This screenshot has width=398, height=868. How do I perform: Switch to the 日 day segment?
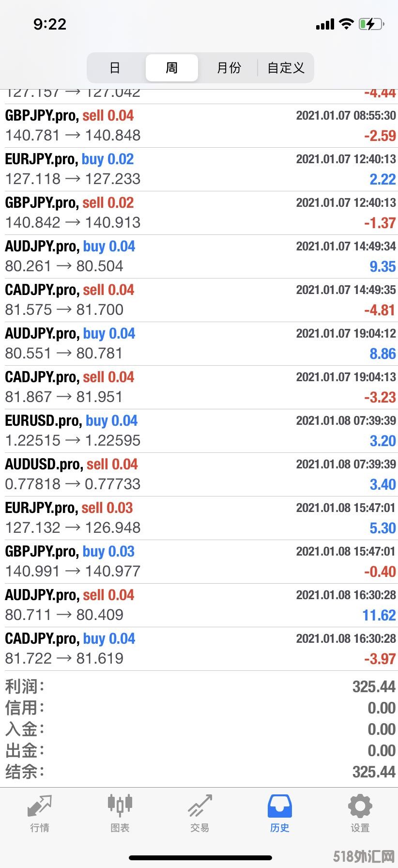pyautogui.click(x=115, y=68)
